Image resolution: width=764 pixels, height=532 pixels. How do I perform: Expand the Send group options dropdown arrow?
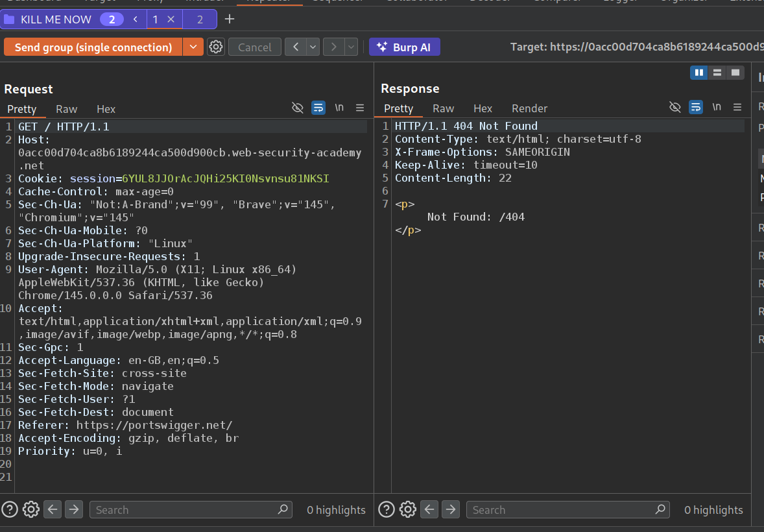pos(193,47)
